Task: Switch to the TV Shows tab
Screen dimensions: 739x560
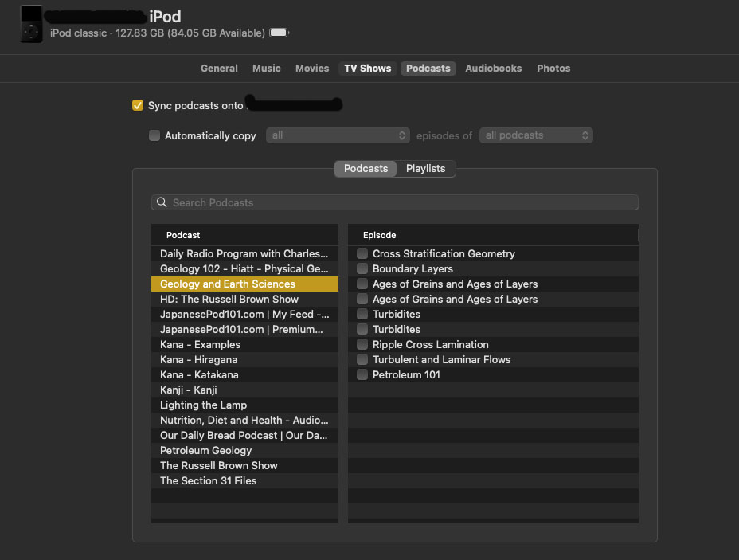Action: coord(368,69)
